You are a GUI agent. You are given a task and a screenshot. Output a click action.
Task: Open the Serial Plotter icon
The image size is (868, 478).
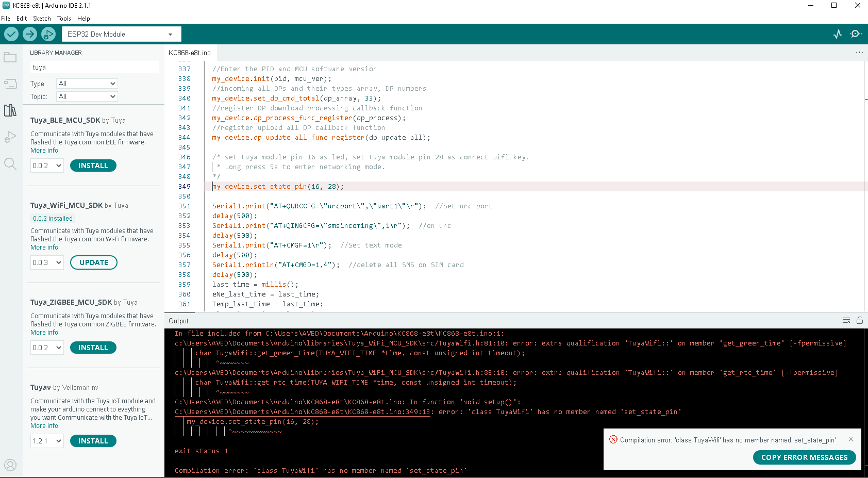(838, 34)
